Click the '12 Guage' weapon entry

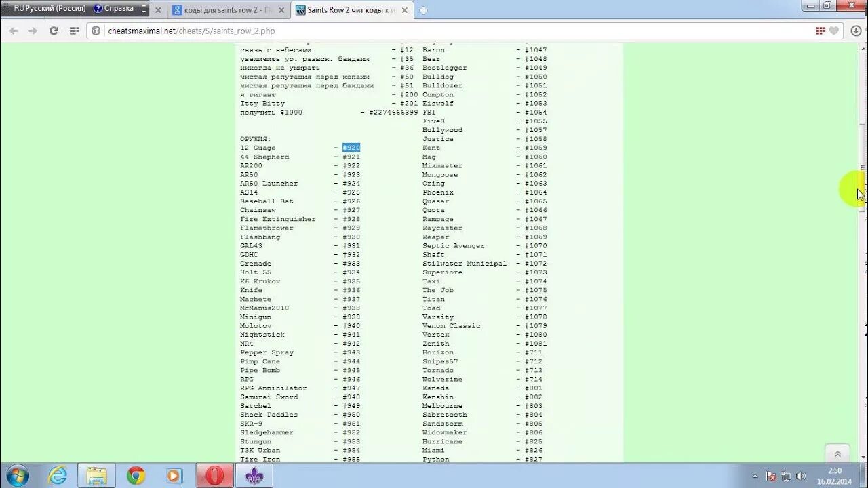coord(258,148)
